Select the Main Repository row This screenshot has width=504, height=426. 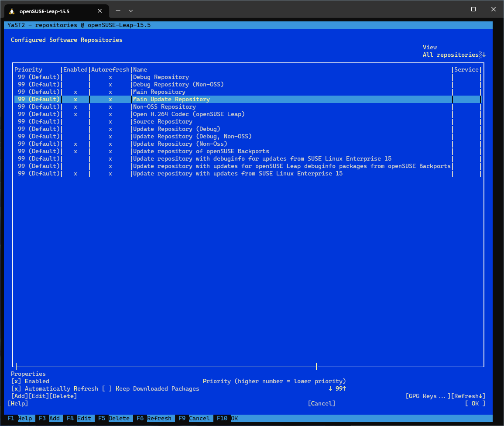pyautogui.click(x=247, y=92)
